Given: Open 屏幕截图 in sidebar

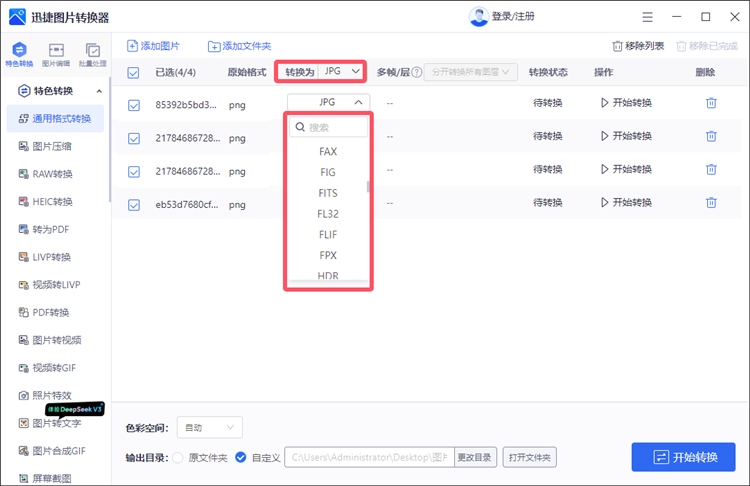Looking at the screenshot, I should pyautogui.click(x=44, y=478).
